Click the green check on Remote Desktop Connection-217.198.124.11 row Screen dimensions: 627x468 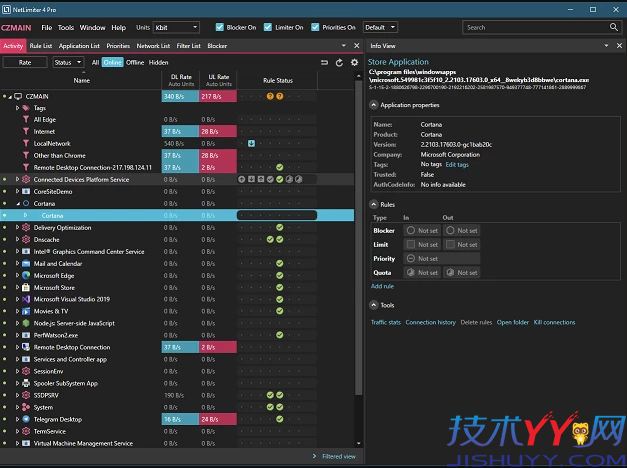click(280, 167)
